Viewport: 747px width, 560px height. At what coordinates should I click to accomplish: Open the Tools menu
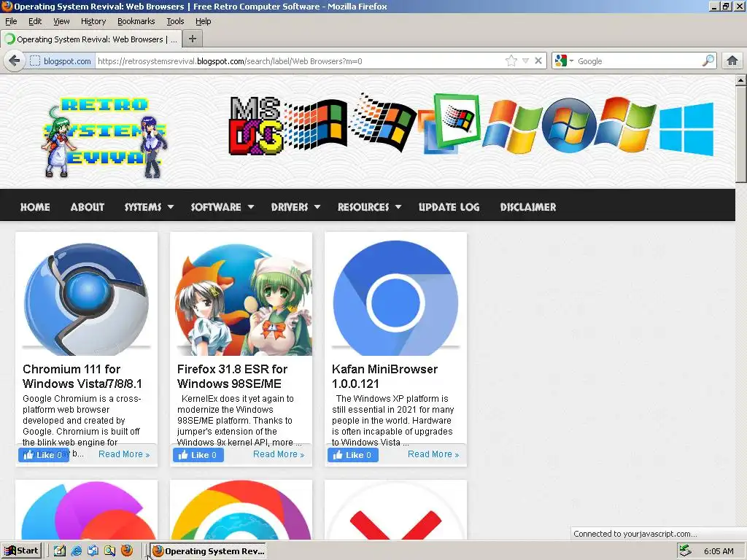[175, 21]
